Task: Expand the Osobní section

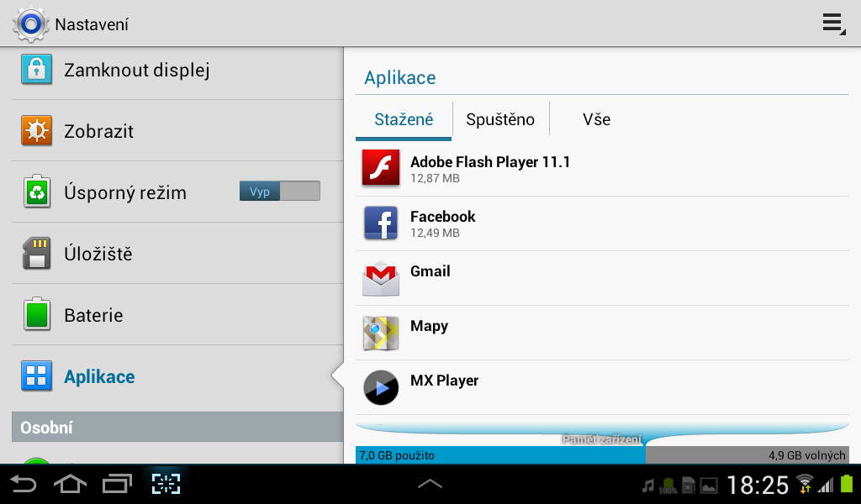Action: pyautogui.click(x=168, y=427)
